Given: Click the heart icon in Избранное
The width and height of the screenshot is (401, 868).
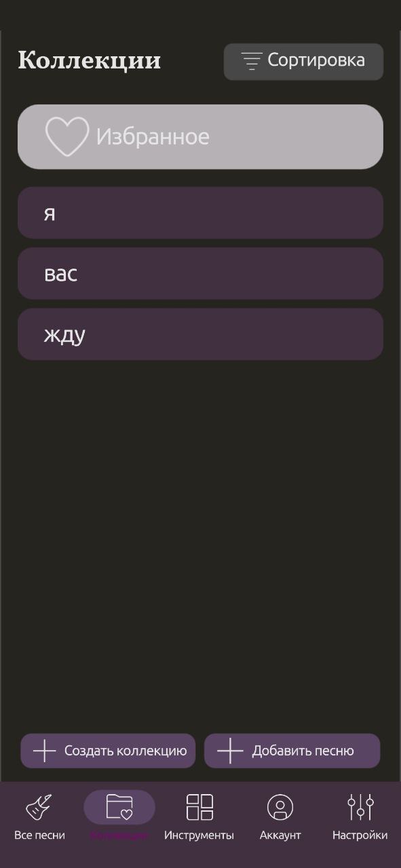Looking at the screenshot, I should tap(67, 136).
